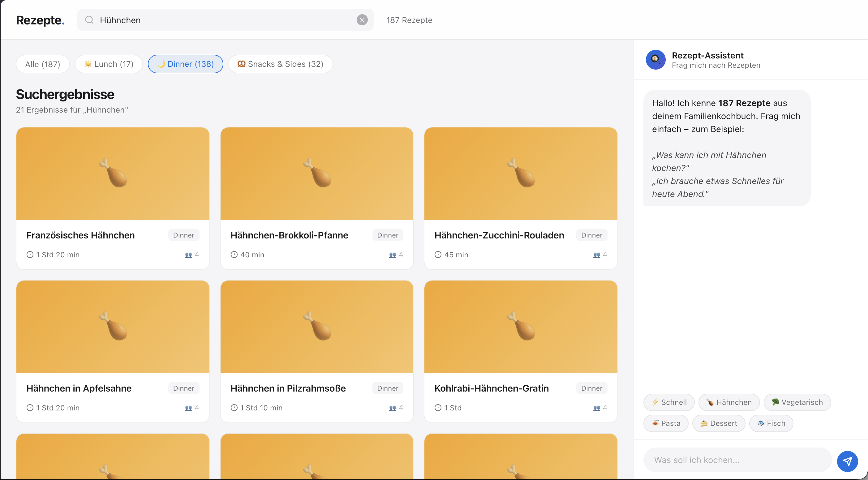Viewport: 868px width, 480px height.
Task: Select the Dinner (138) filter
Action: 185,64
